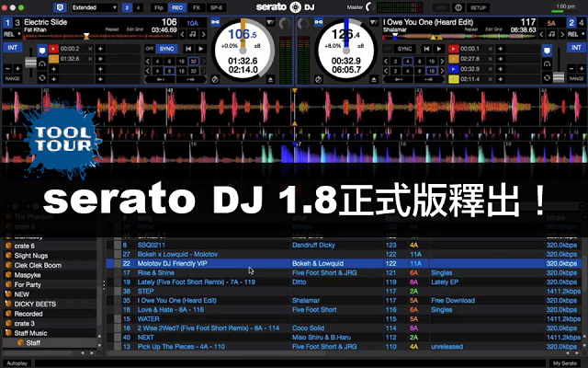Toggle SYNC on deck 1
This screenshot has height=368, width=588.
(x=166, y=49)
